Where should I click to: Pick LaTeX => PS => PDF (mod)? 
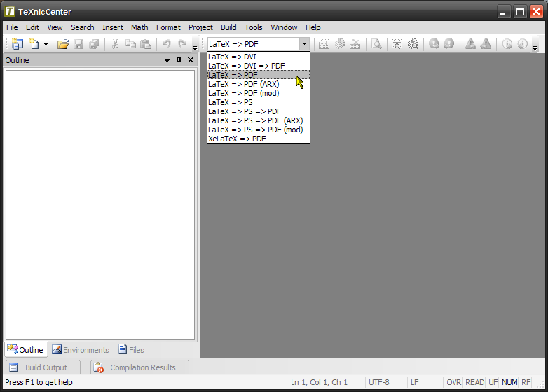pos(259,129)
